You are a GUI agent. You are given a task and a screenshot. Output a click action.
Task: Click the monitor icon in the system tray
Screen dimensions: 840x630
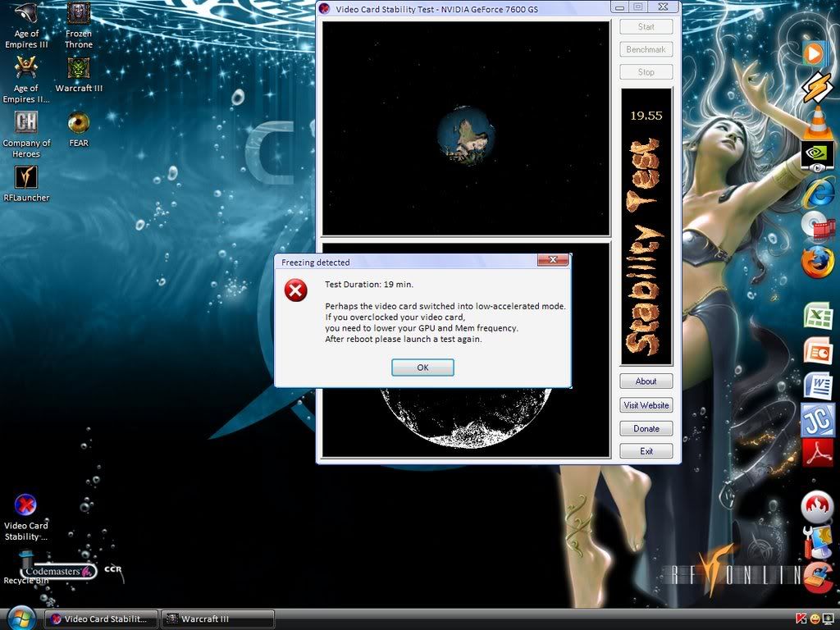tap(829, 619)
